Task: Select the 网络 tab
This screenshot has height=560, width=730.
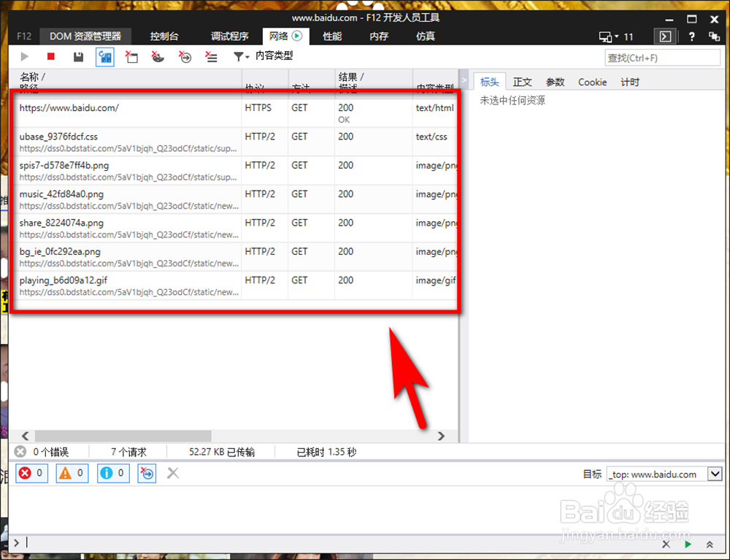Action: pyautogui.click(x=285, y=37)
